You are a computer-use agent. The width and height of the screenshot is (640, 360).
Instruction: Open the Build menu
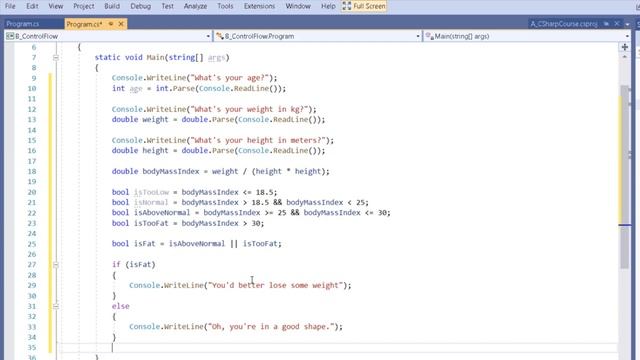[112, 6]
